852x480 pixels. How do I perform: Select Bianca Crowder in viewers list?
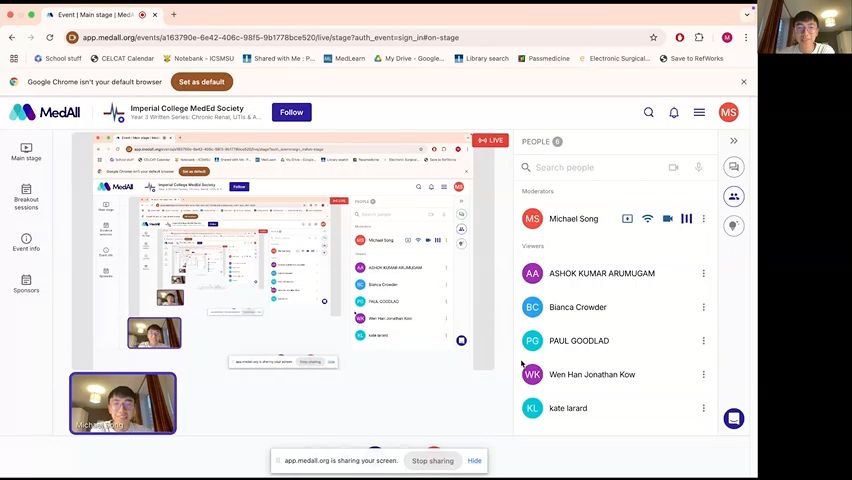578,307
